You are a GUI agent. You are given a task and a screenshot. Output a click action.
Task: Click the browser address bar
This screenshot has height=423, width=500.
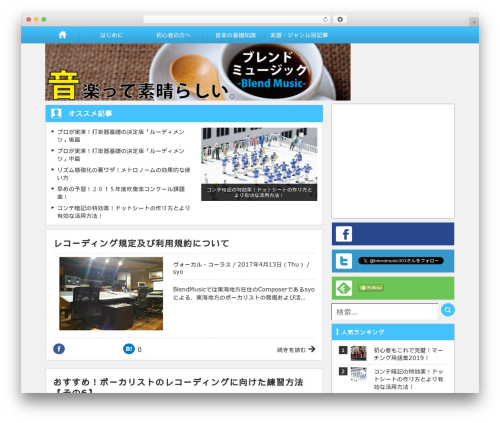click(237, 19)
